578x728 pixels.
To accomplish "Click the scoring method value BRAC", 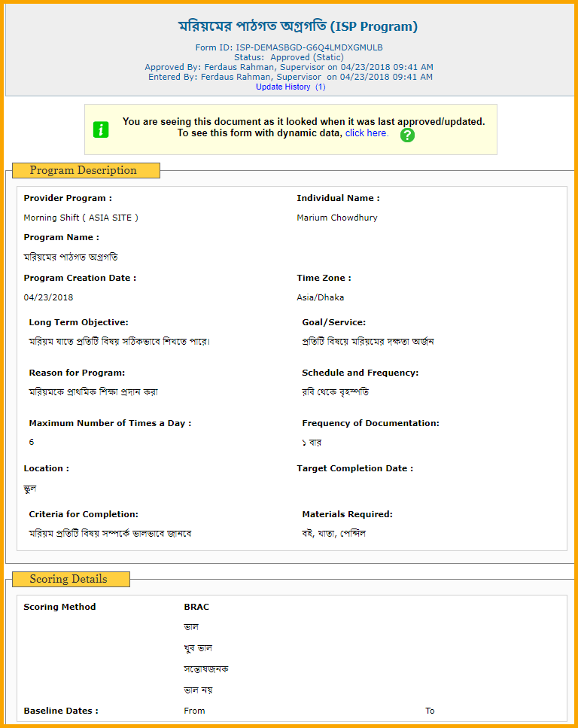I will click(196, 607).
